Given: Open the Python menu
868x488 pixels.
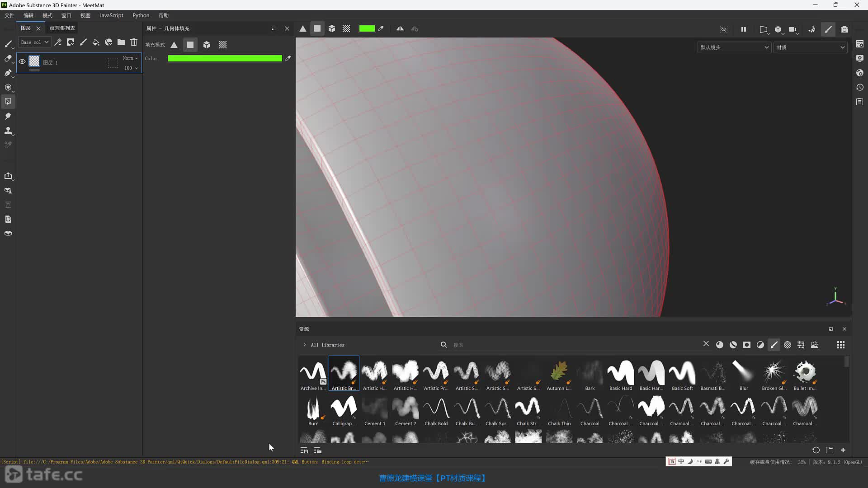Looking at the screenshot, I should coord(141,15).
